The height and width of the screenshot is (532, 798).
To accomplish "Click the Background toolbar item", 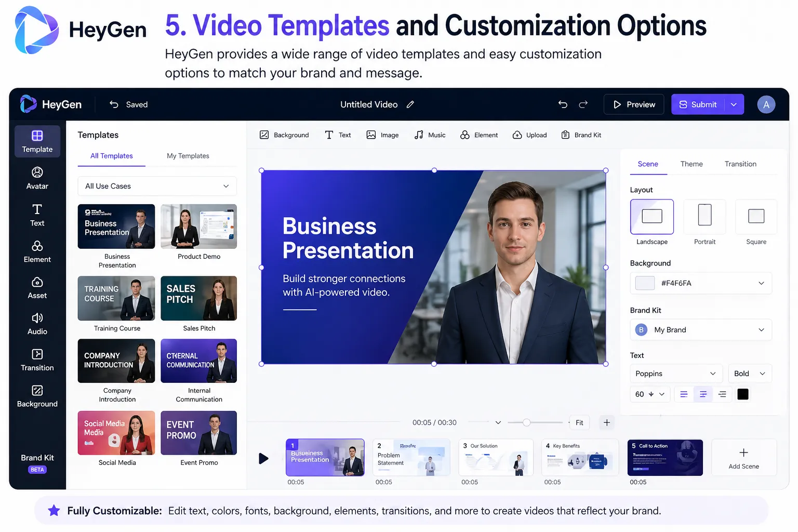I will [x=284, y=135].
